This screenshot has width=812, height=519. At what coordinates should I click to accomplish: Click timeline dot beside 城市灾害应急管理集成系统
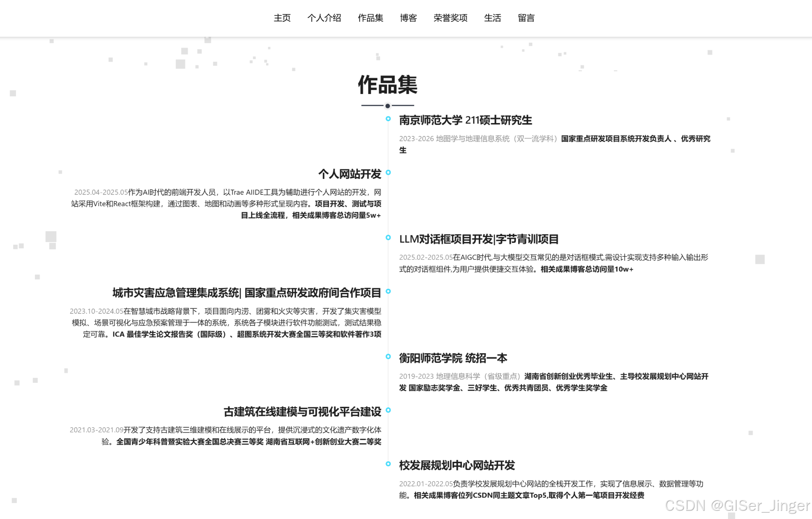tap(388, 292)
